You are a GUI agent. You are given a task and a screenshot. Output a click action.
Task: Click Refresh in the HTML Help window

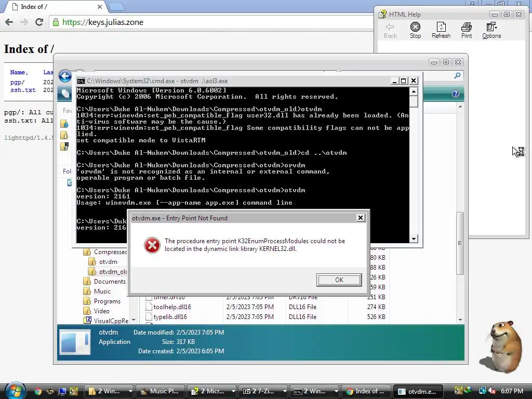[x=441, y=31]
